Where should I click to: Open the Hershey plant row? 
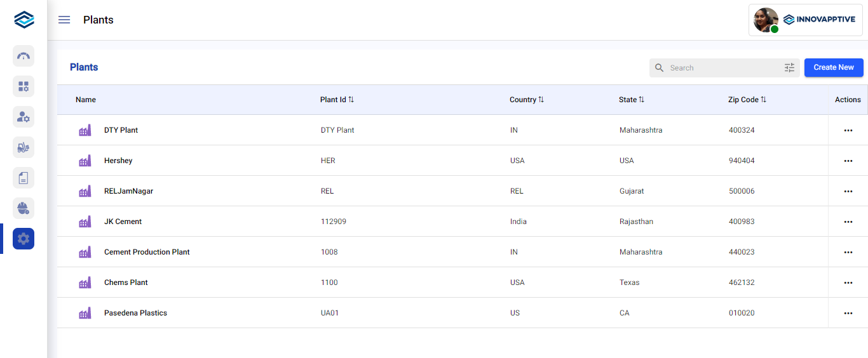click(118, 161)
